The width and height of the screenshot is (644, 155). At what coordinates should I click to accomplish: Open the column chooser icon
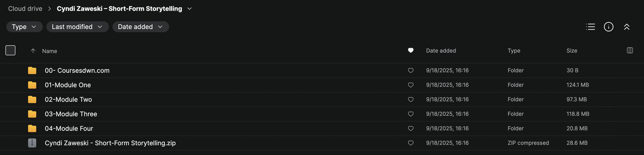(630, 51)
